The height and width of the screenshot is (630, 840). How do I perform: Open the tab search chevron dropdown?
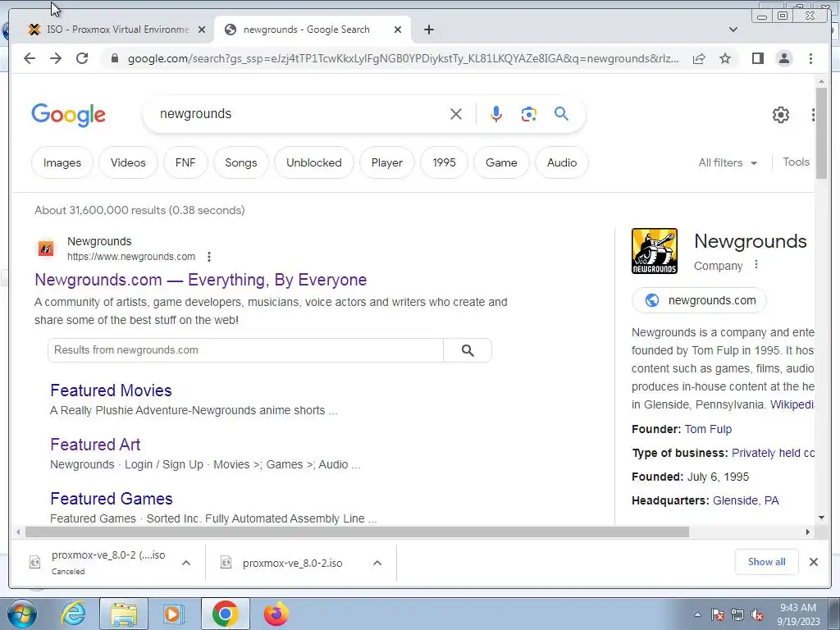pyautogui.click(x=733, y=30)
